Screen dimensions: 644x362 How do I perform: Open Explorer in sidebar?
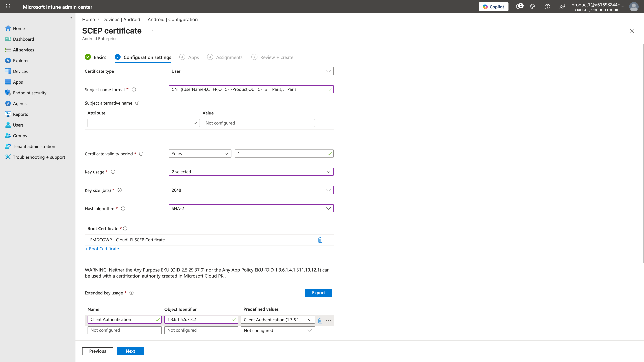(x=17, y=61)
